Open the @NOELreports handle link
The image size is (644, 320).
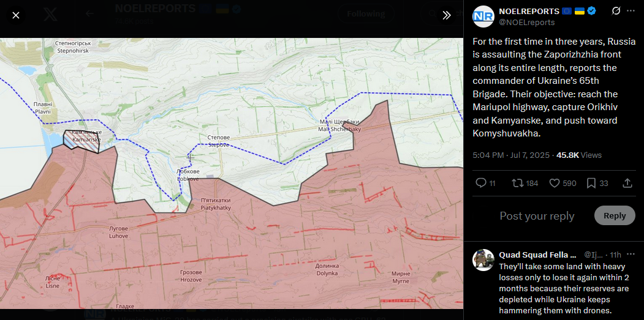526,22
